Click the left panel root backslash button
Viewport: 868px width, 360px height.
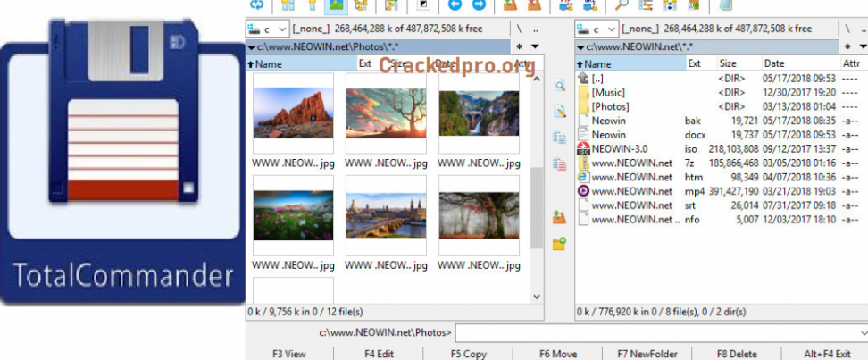click(x=519, y=29)
